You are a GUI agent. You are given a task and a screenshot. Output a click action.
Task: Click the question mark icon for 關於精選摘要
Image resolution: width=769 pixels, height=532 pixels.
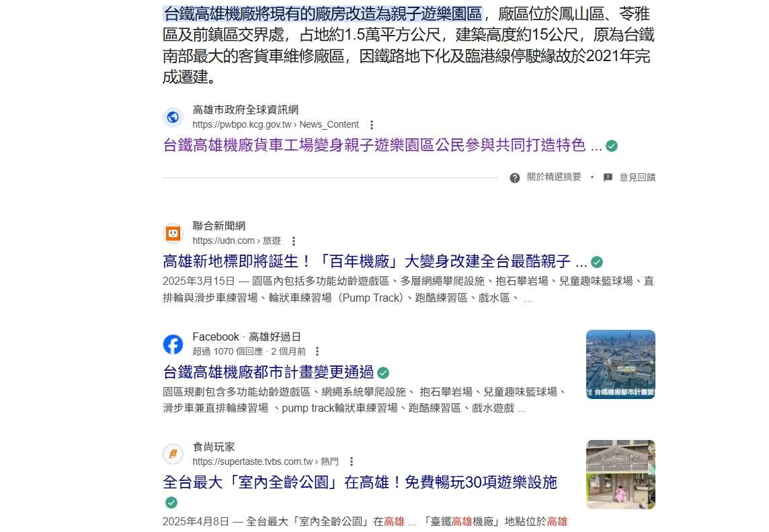(x=514, y=178)
